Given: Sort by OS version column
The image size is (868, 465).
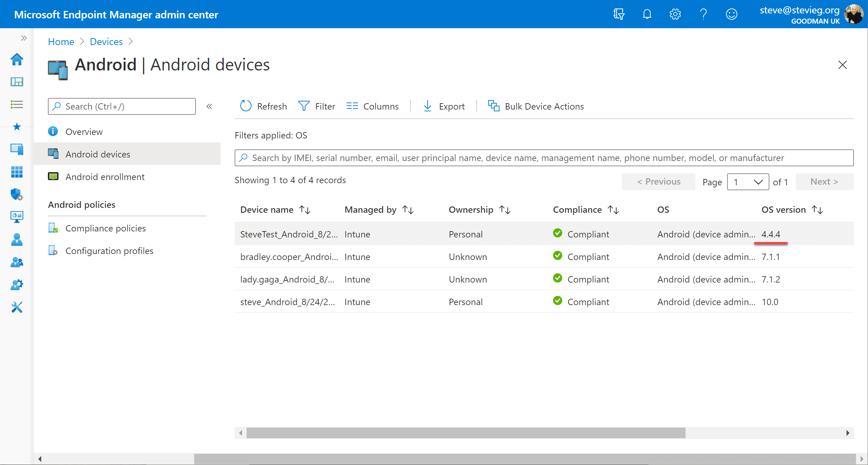Looking at the screenshot, I should (793, 210).
